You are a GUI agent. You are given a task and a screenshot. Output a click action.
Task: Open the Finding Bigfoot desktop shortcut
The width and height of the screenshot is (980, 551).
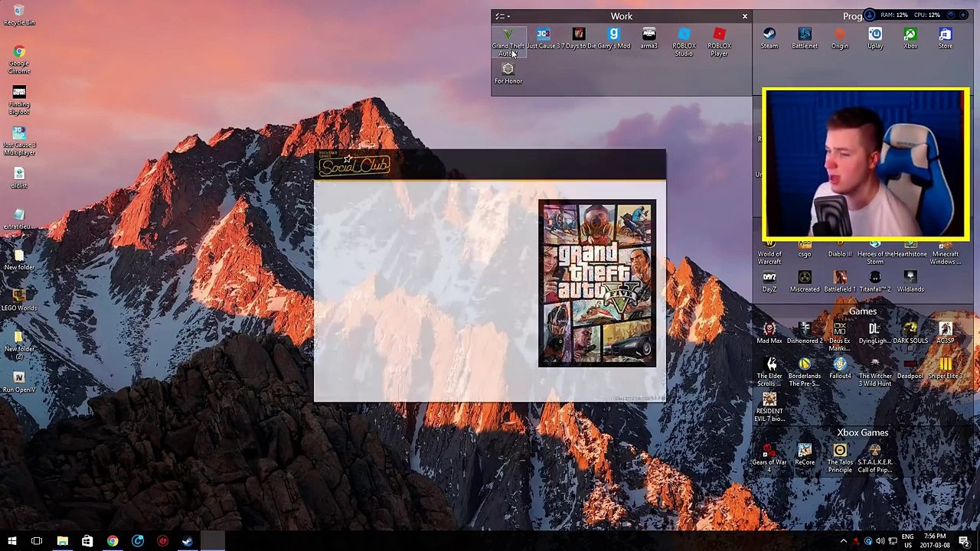(x=19, y=100)
